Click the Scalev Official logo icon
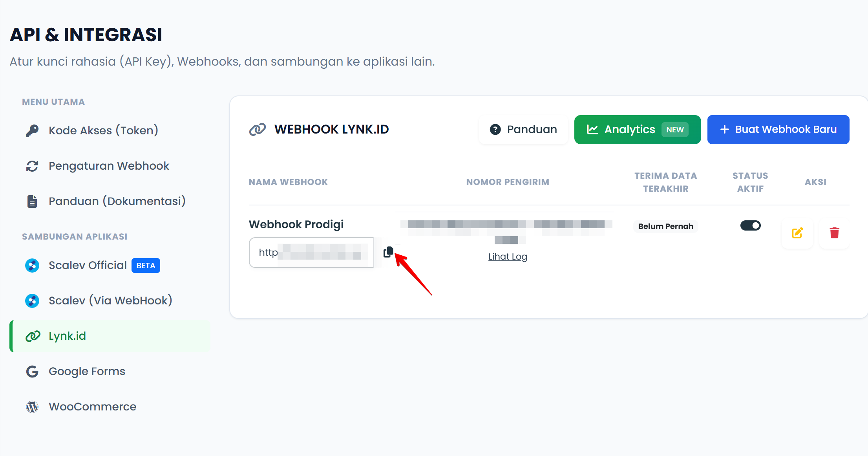868x456 pixels. coord(32,266)
